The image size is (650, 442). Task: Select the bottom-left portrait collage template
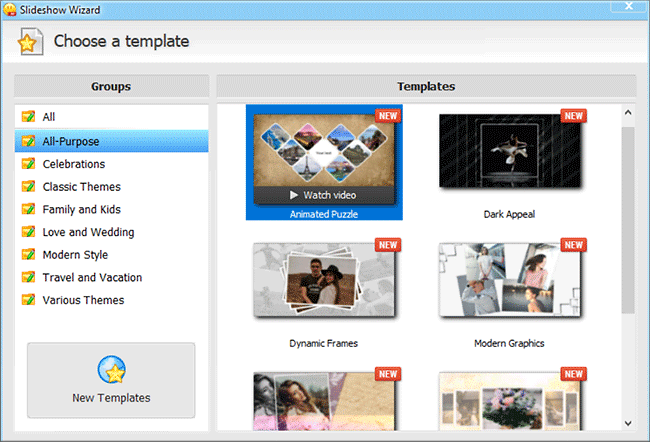324,401
